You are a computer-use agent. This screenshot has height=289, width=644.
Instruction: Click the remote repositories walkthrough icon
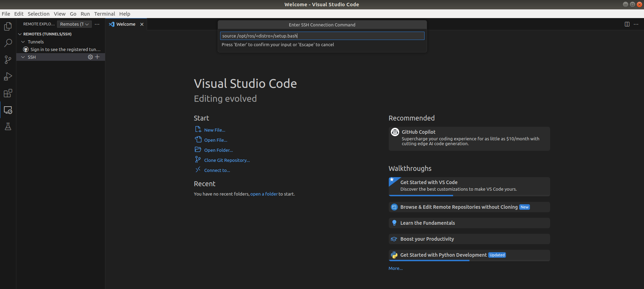click(x=394, y=207)
